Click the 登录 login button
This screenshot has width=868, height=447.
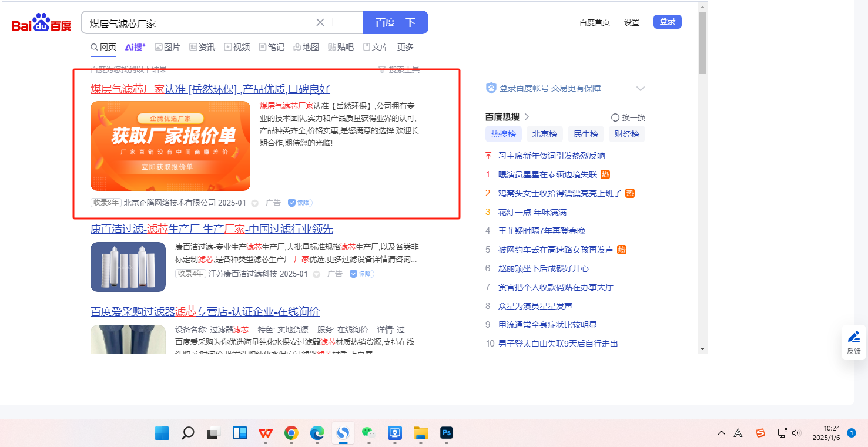click(x=667, y=22)
